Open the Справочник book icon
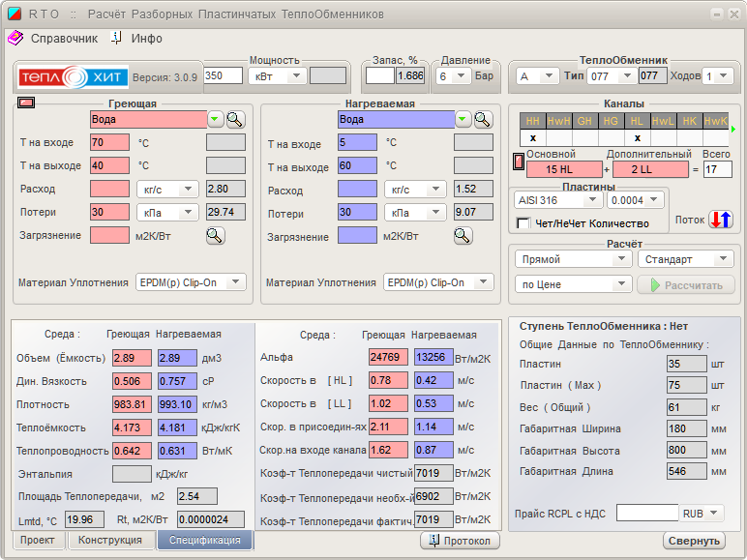 click(15, 38)
